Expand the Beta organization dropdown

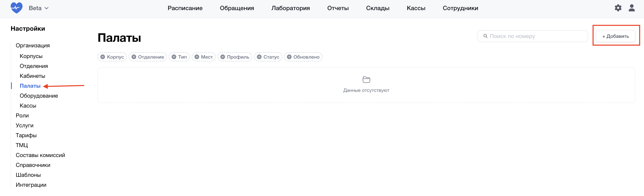[39, 8]
